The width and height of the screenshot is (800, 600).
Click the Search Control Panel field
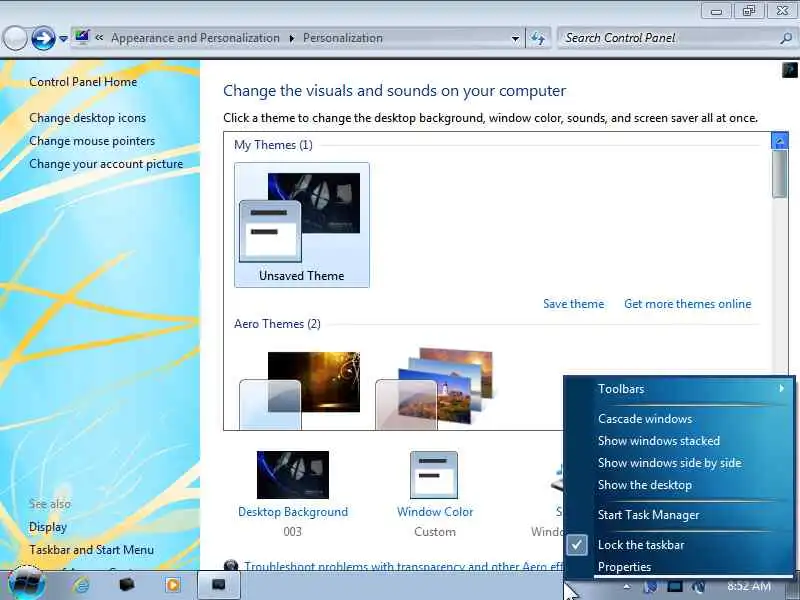click(x=678, y=38)
